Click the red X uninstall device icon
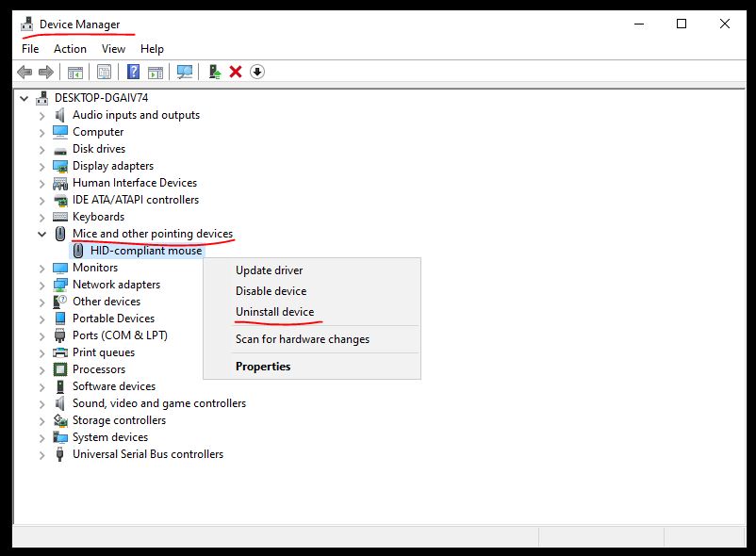The width and height of the screenshot is (756, 556). click(x=236, y=72)
